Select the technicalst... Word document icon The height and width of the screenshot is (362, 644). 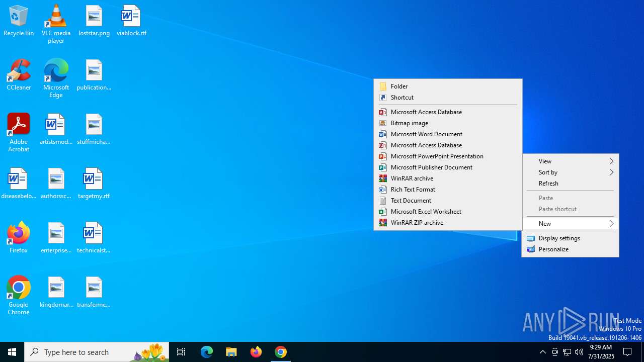[94, 238]
